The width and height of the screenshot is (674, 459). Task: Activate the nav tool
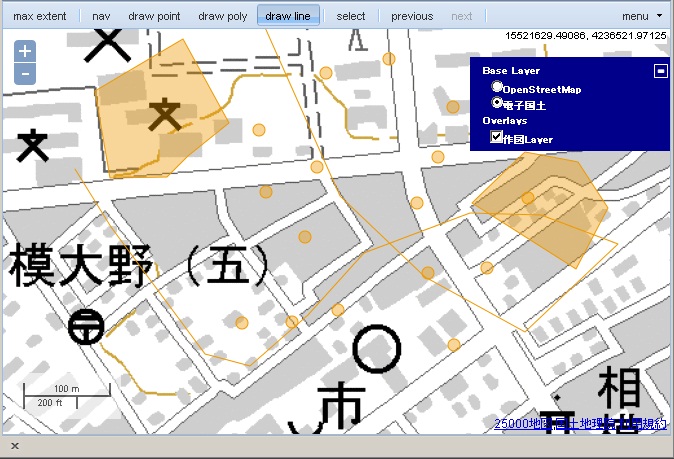click(101, 16)
